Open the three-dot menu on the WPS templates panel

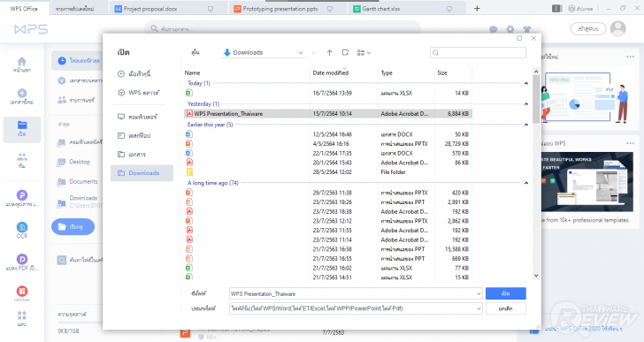point(631,143)
